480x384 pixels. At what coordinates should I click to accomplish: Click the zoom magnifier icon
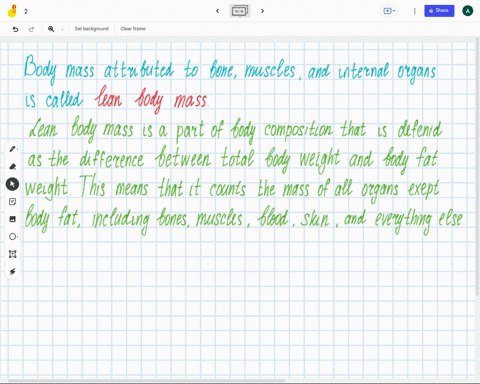point(51,29)
